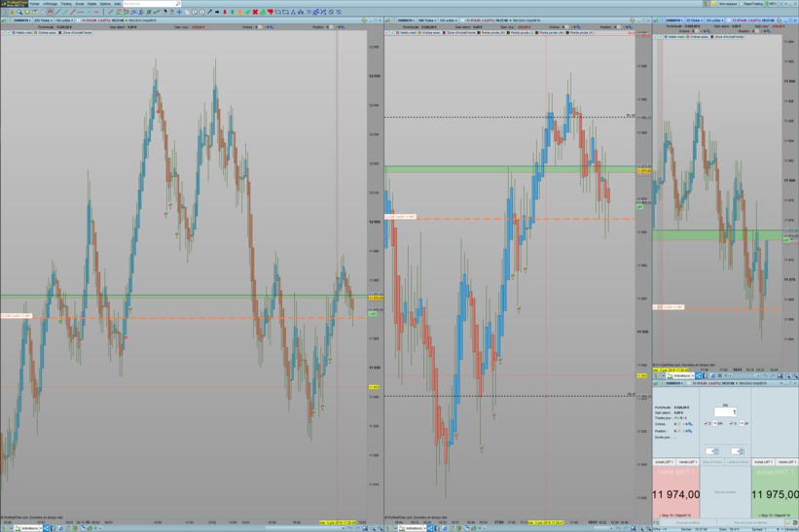Open the Affichage menu

tap(50, 4)
